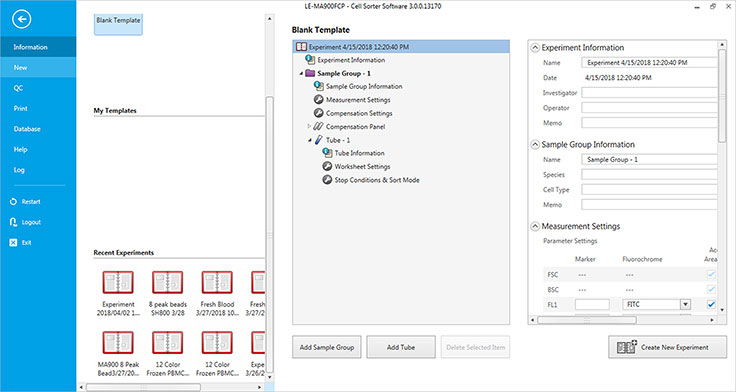Open the New menu item
The image size is (736, 392).
pyautogui.click(x=38, y=68)
